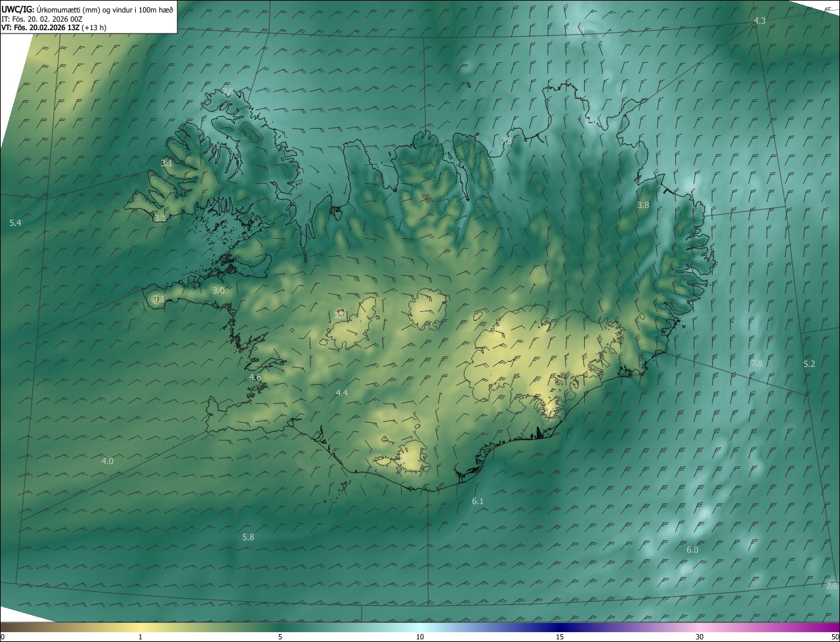Select the color scale tick label 15
This screenshot has height=642, width=840.
pyautogui.click(x=560, y=637)
